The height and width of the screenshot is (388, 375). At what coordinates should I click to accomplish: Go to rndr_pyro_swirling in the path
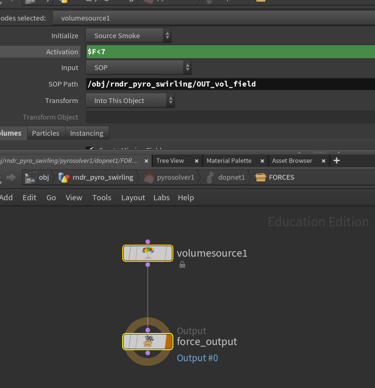click(x=96, y=178)
